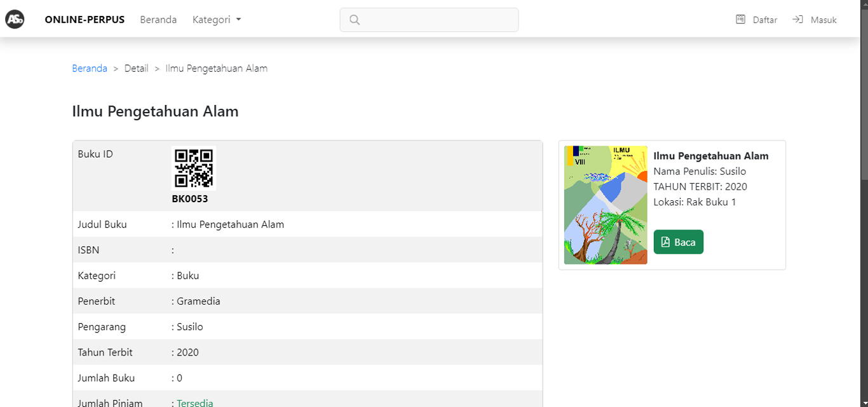Open the Daftar registration link
Image resolution: width=868 pixels, height=407 pixels.
point(756,20)
